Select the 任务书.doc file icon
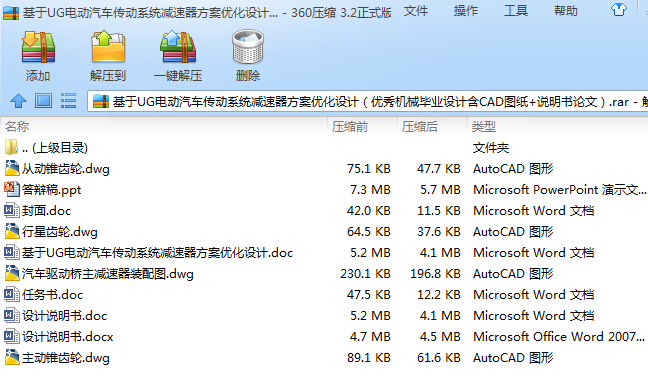The width and height of the screenshot is (648, 383). coord(12,295)
